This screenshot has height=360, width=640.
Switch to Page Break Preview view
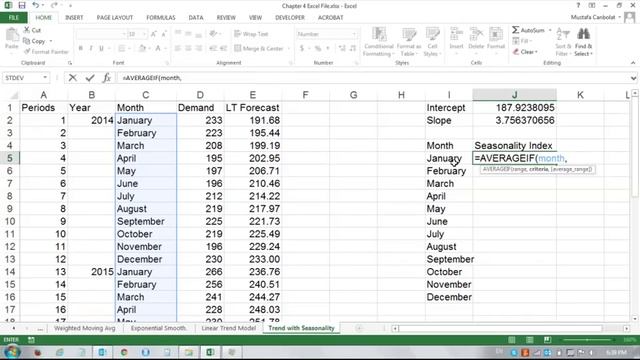point(547,340)
